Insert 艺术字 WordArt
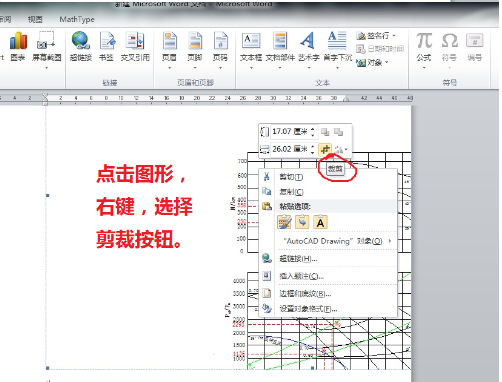The width and height of the screenshot is (502, 382). pyautogui.click(x=308, y=47)
